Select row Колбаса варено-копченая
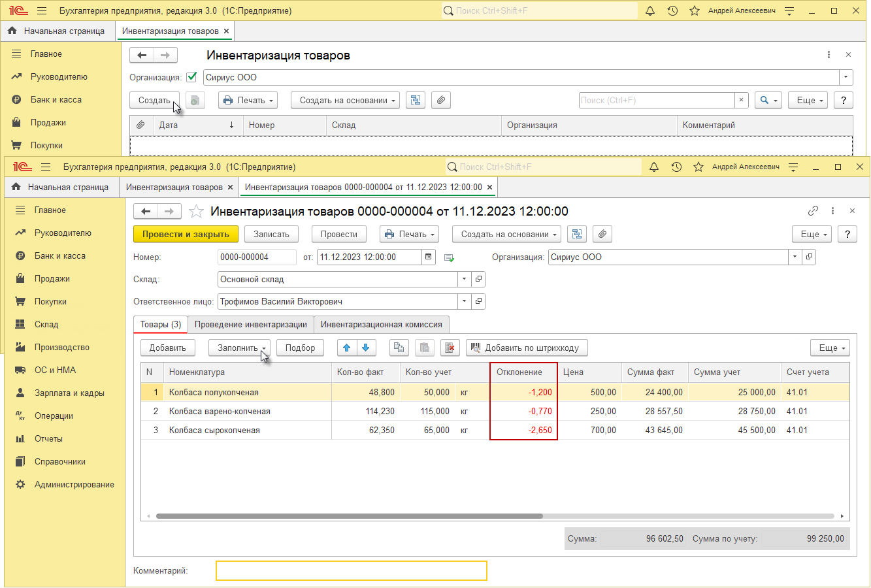 click(495, 411)
